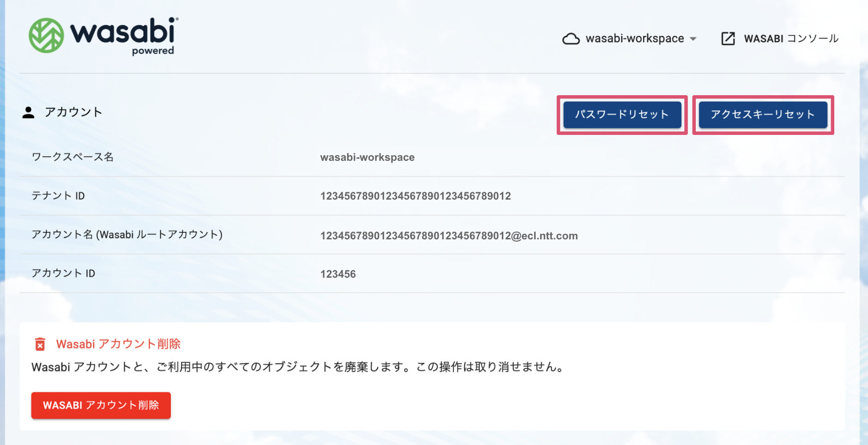Click the red WASABI アカウント削除 button
This screenshot has width=868, height=445.
101,405
